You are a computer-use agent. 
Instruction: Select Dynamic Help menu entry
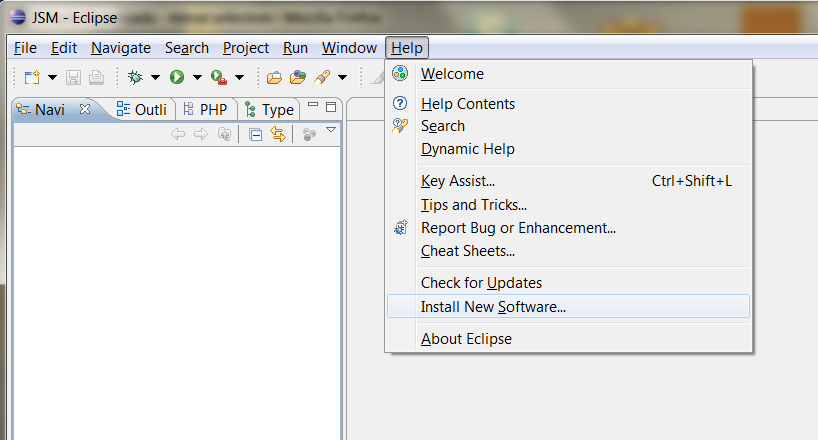569,149
